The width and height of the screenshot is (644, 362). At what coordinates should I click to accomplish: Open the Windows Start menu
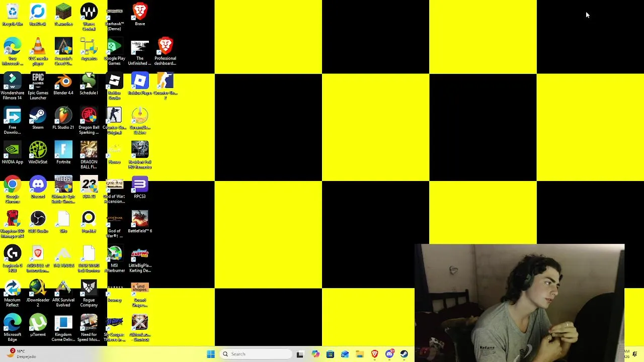point(211,354)
